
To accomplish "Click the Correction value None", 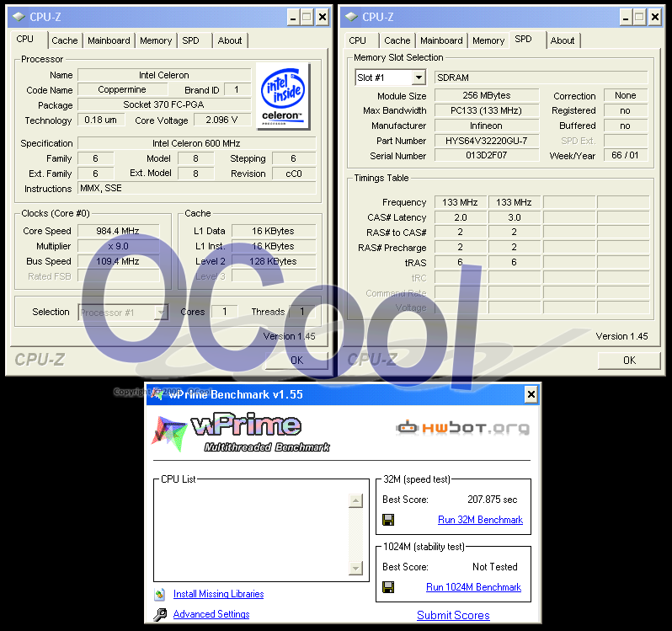I will 626,95.
